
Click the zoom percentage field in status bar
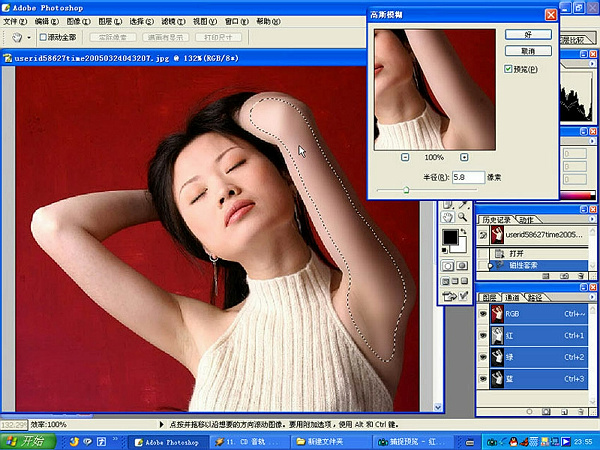(14, 424)
